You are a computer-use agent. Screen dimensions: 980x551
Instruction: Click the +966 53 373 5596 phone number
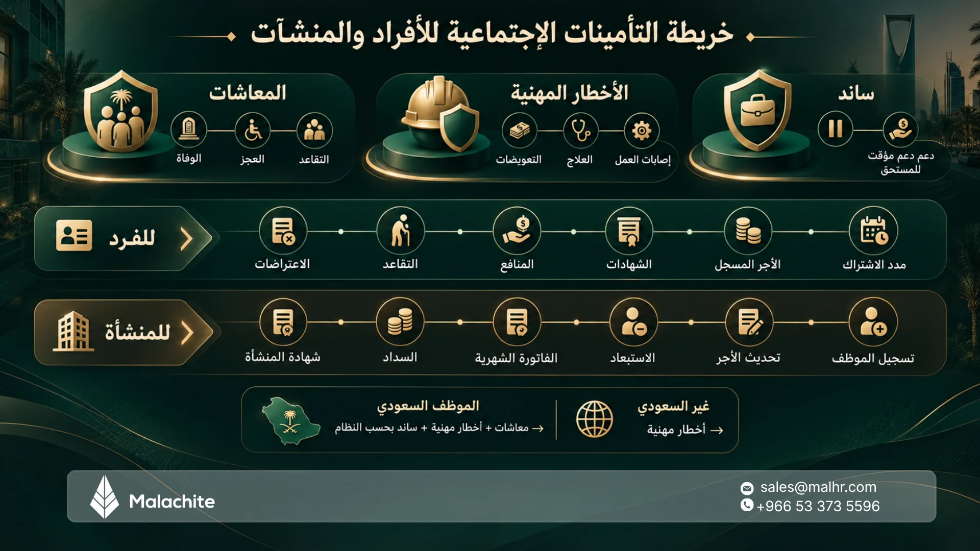pyautogui.click(x=818, y=506)
